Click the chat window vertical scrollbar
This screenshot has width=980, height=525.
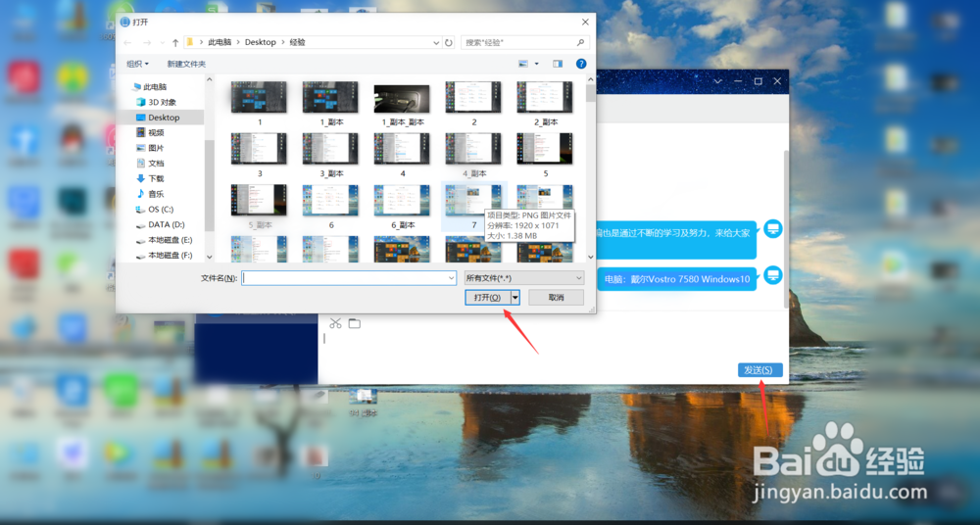point(786,229)
